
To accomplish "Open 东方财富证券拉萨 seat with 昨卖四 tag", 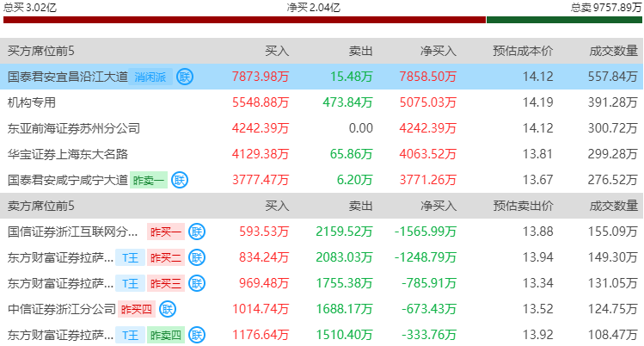I will click(60, 336).
